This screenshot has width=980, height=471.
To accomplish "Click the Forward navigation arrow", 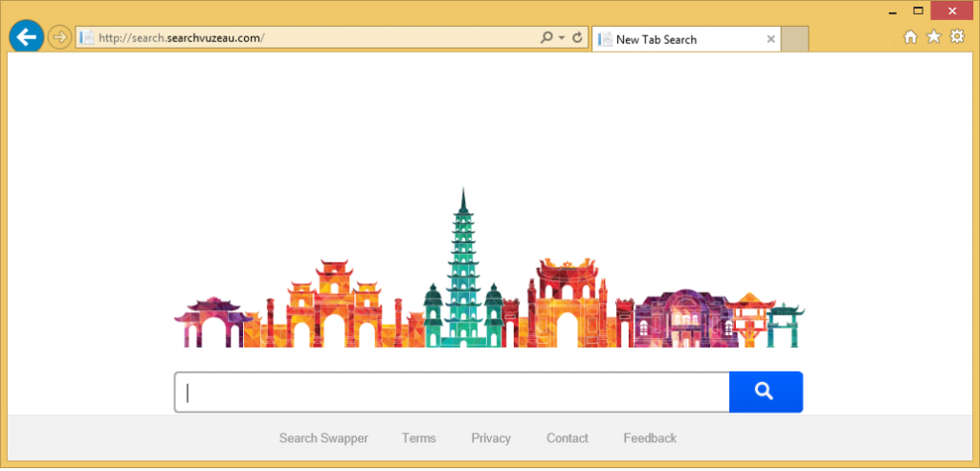I will pyautogui.click(x=59, y=37).
